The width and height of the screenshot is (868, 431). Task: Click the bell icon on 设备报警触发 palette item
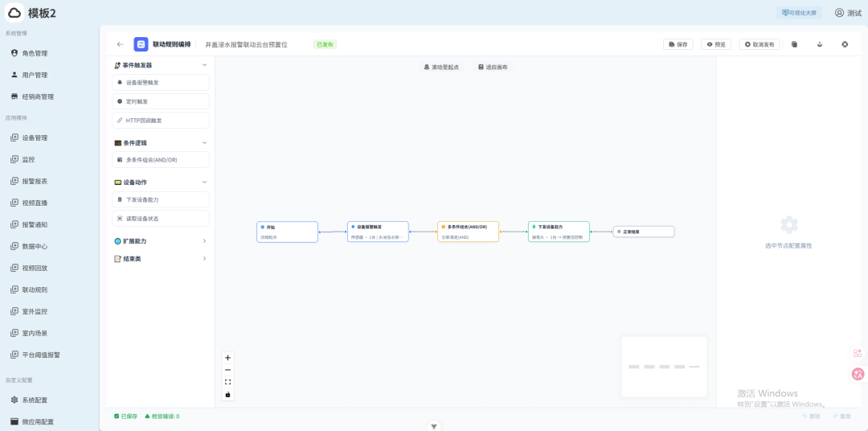point(120,83)
